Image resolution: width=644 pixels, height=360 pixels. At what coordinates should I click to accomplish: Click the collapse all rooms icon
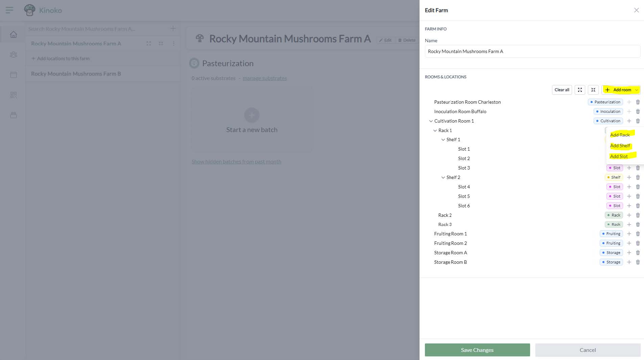593,90
